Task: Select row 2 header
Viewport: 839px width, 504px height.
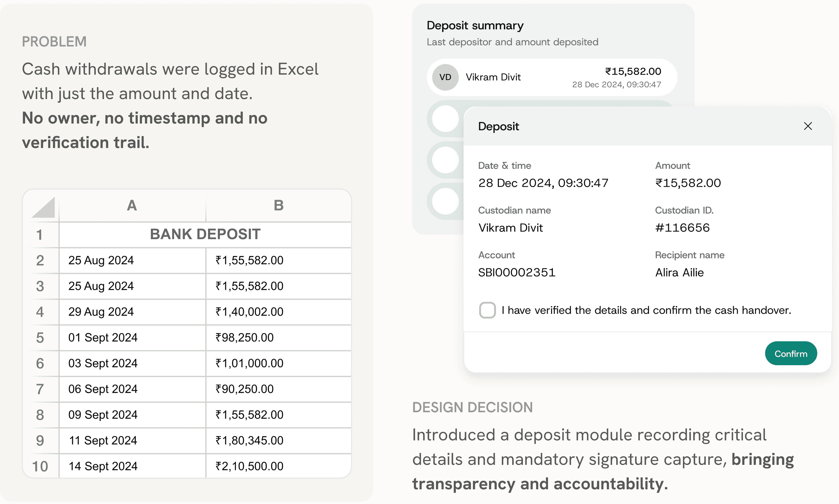Action: coord(40,261)
